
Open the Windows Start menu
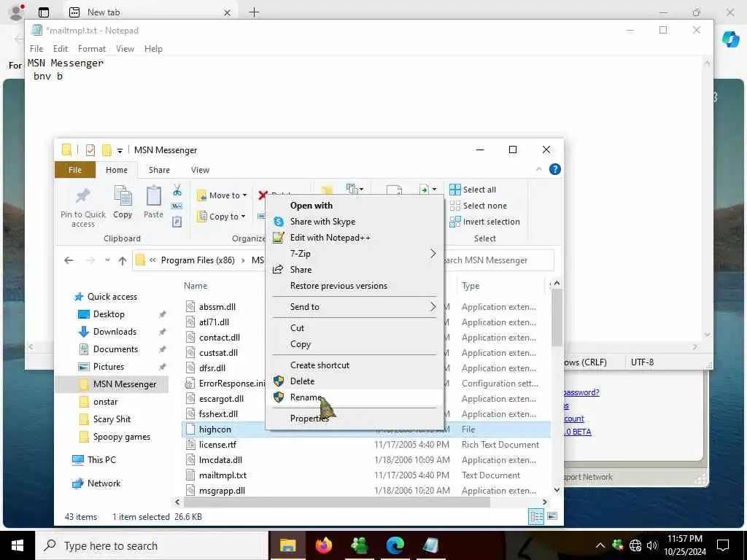point(18,545)
